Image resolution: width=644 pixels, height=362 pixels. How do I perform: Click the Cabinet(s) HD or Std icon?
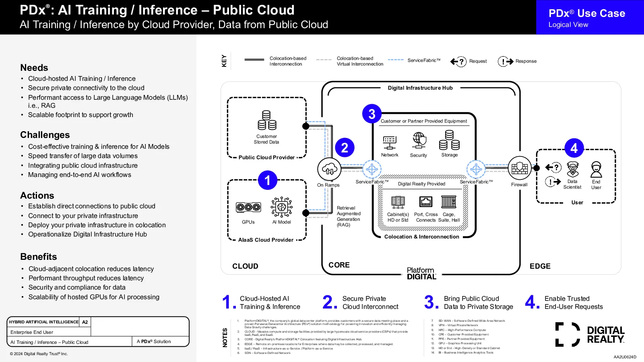(398, 202)
